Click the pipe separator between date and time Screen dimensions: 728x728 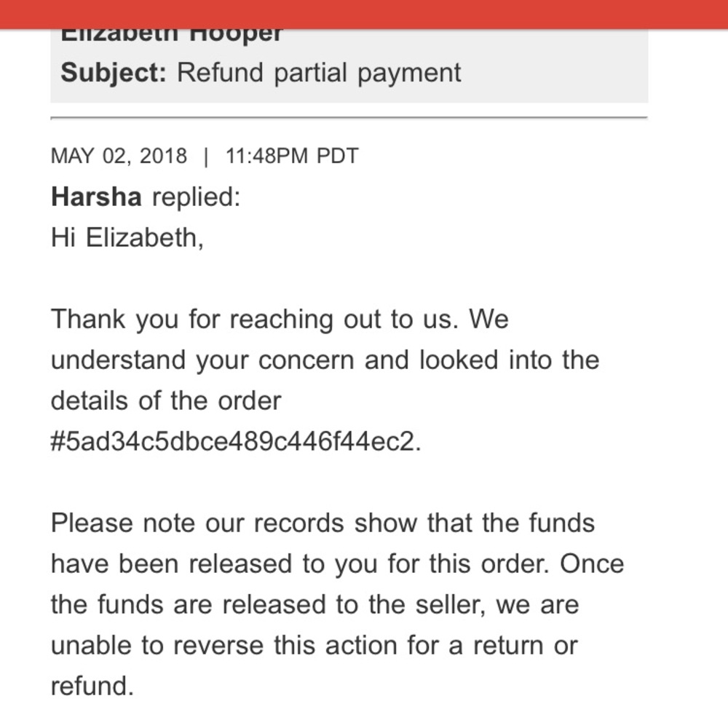206,157
